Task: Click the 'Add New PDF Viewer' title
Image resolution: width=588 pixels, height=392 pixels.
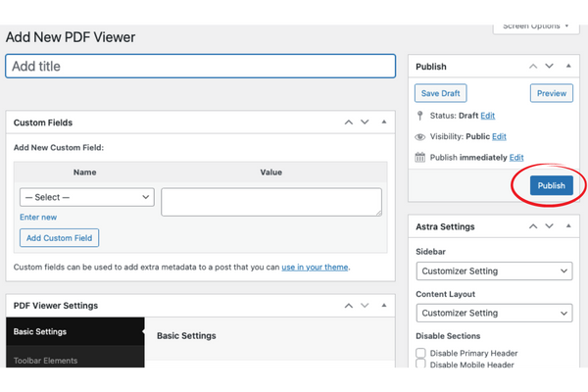Action: tap(71, 37)
